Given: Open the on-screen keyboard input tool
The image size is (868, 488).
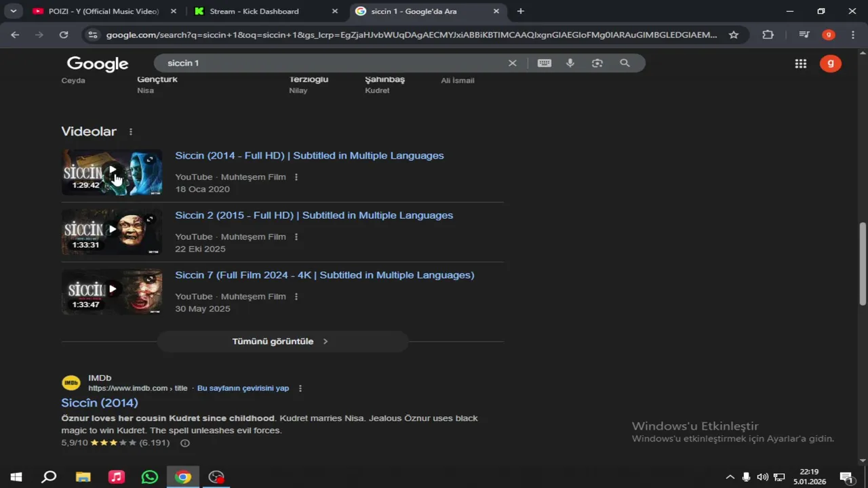Looking at the screenshot, I should [x=545, y=63].
